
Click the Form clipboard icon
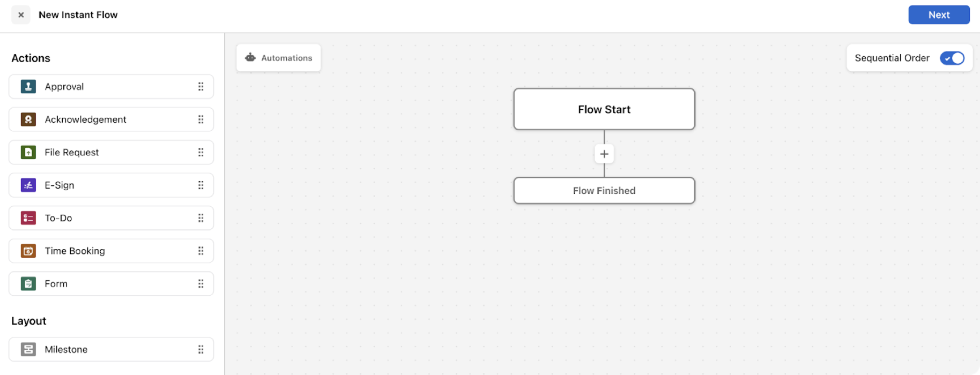tap(28, 284)
